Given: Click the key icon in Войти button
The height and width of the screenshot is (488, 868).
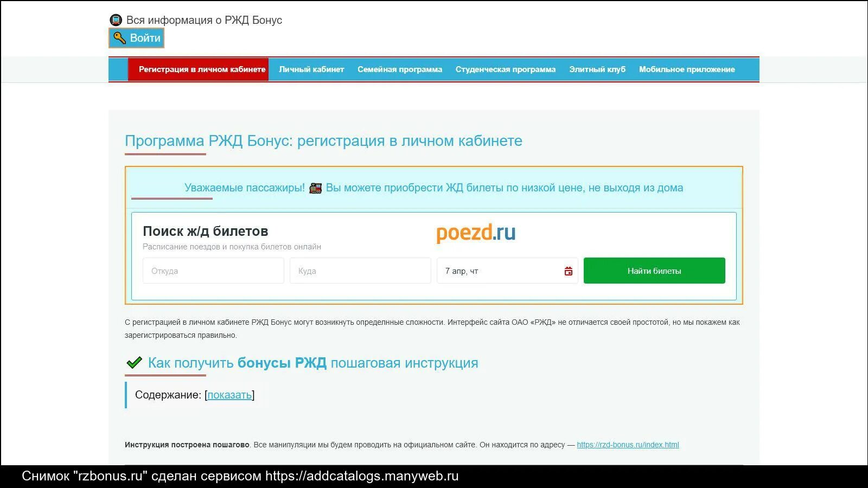Looking at the screenshot, I should tap(119, 38).
